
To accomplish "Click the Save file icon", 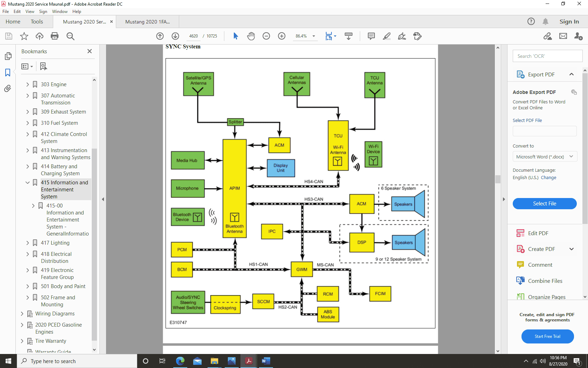I will coord(9,36).
